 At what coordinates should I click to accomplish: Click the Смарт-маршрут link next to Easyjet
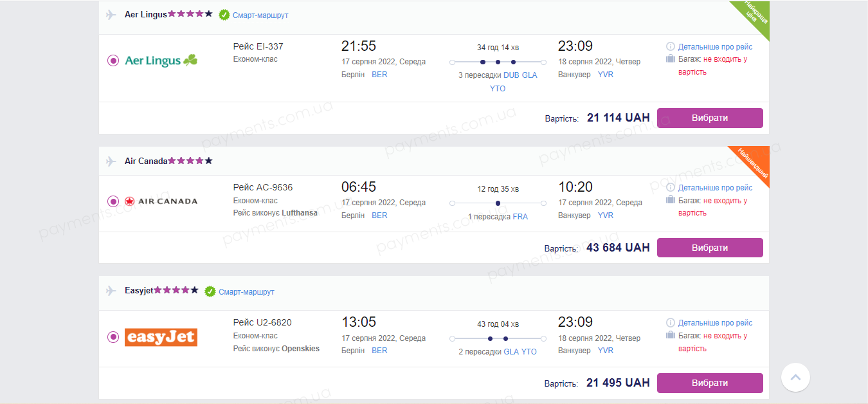click(246, 292)
